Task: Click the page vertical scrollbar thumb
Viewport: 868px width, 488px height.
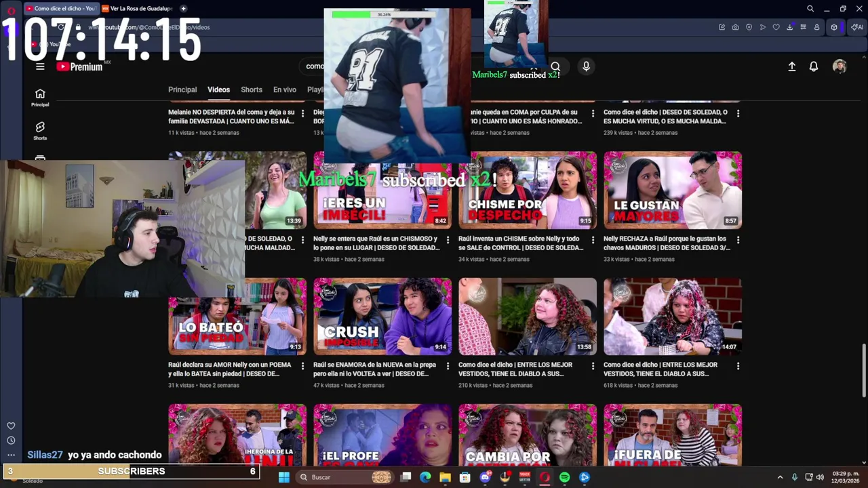Action: (864, 370)
